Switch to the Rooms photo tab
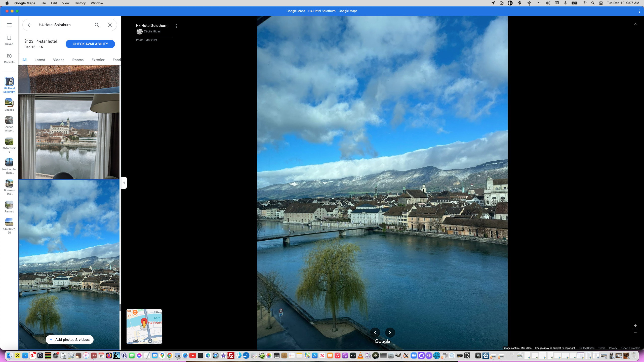 point(77,60)
